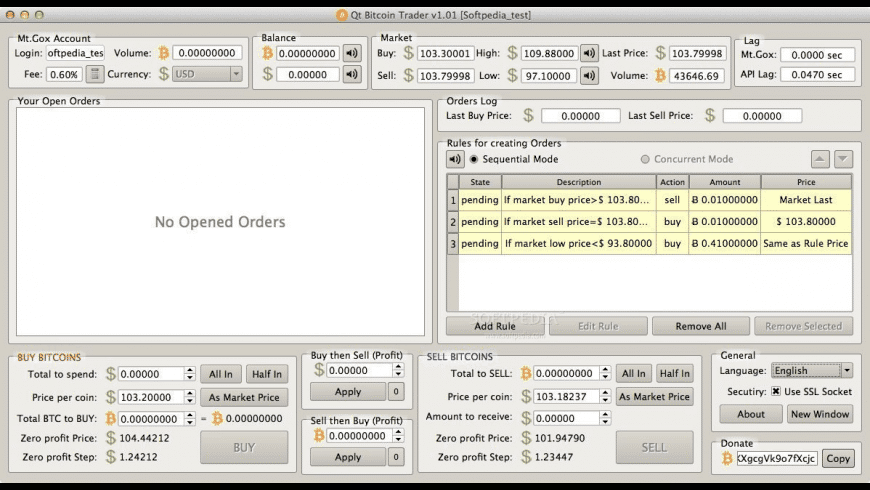Mute the BTC balance sound alert
Image resolution: width=870 pixels, height=490 pixels.
pyautogui.click(x=352, y=53)
